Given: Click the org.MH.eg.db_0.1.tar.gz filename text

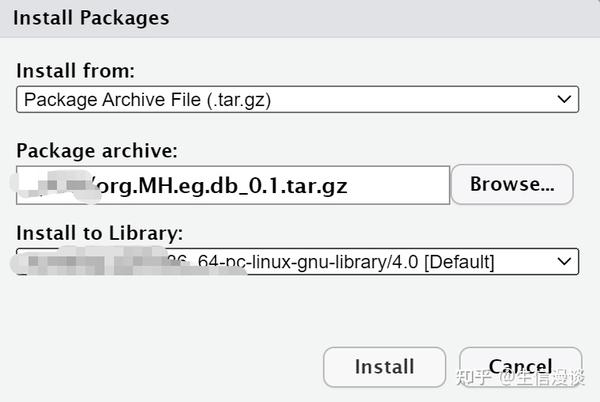Looking at the screenshot, I should click(220, 185).
